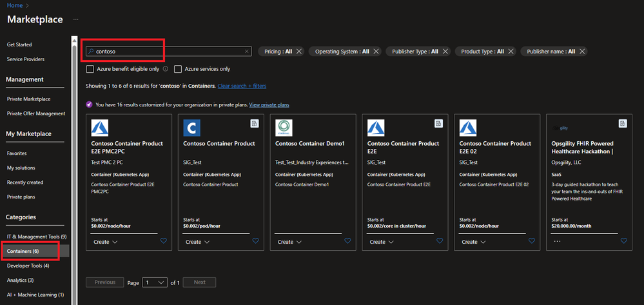Select AI + Machine Learning (1) category
The width and height of the screenshot is (644, 305).
(x=35, y=295)
